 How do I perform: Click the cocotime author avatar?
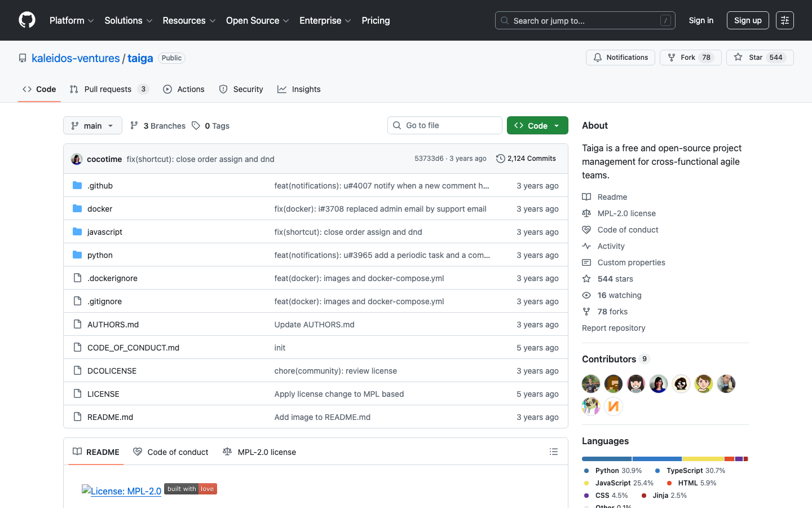tap(77, 159)
